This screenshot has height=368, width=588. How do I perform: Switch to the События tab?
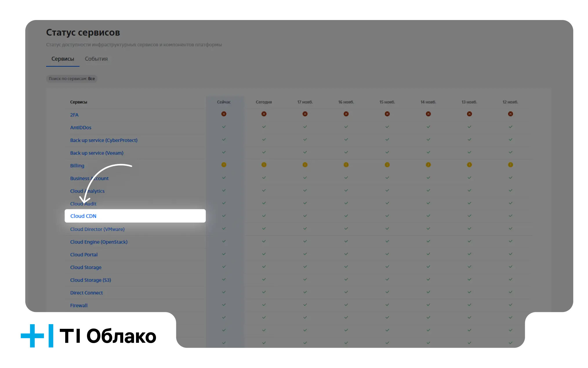(x=96, y=59)
